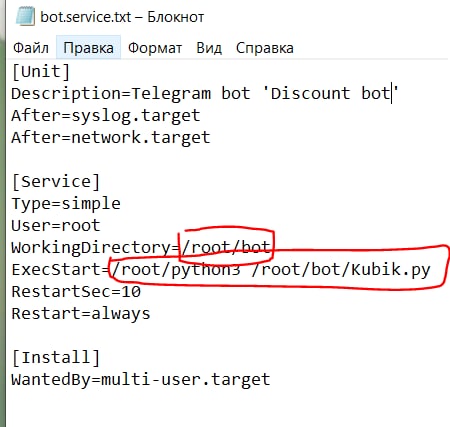Screen dimensions: 450x427
Task: Open the Файл menu
Action: pos(31,48)
